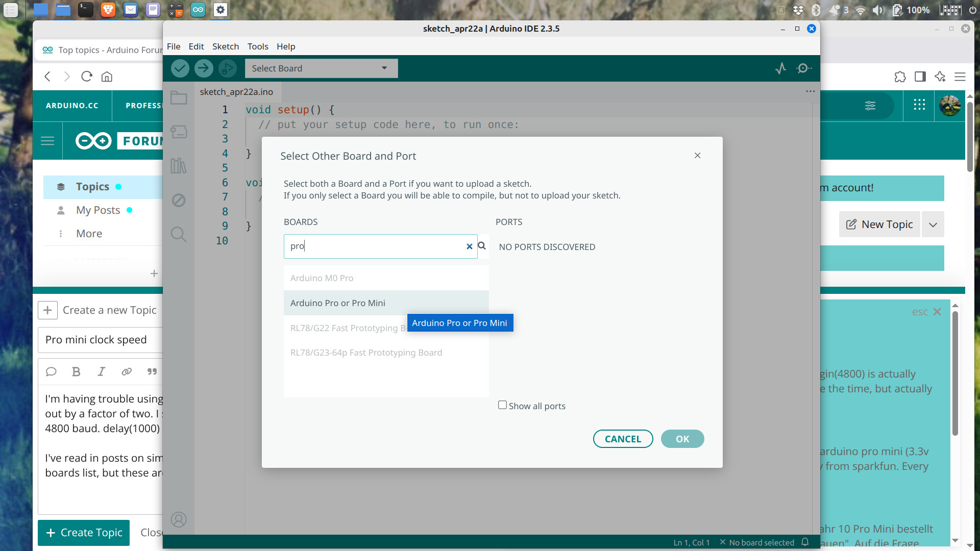
Task: Select RL78/G23-64p Fast Prototyping Board
Action: tap(386, 353)
